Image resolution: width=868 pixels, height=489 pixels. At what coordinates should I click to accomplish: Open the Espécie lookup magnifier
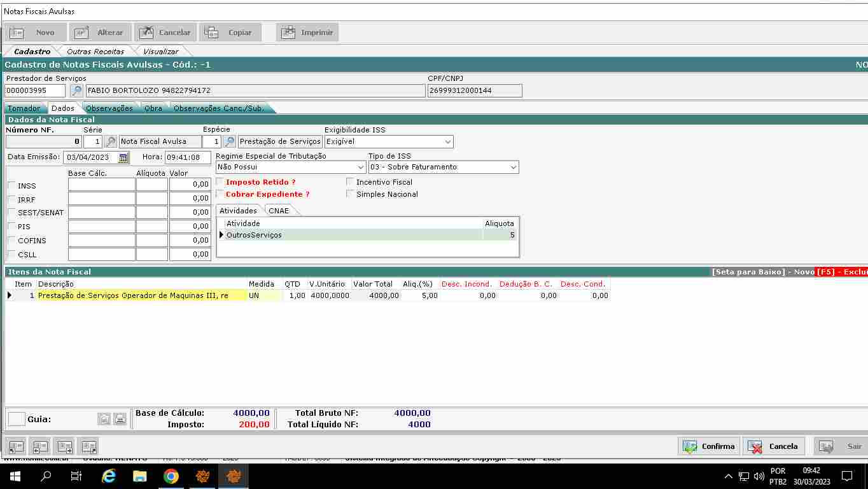point(229,141)
